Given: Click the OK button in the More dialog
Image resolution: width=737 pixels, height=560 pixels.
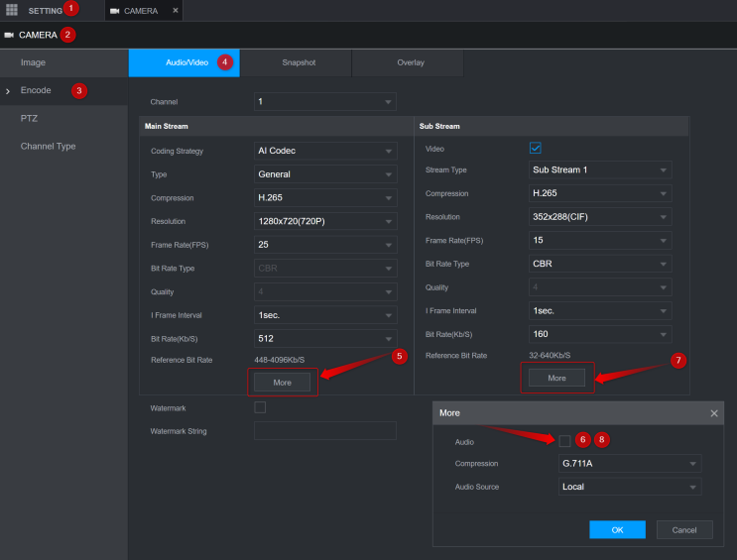Looking at the screenshot, I should pyautogui.click(x=617, y=530).
